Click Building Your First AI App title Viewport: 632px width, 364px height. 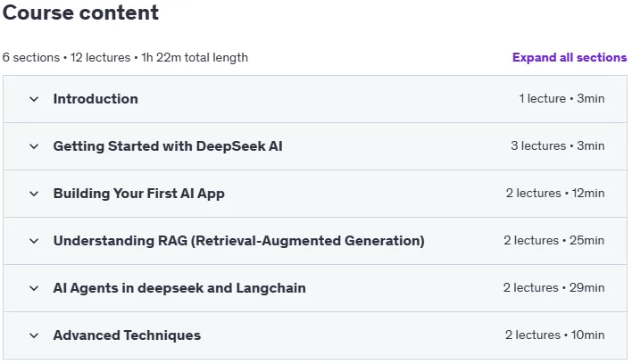click(x=139, y=194)
